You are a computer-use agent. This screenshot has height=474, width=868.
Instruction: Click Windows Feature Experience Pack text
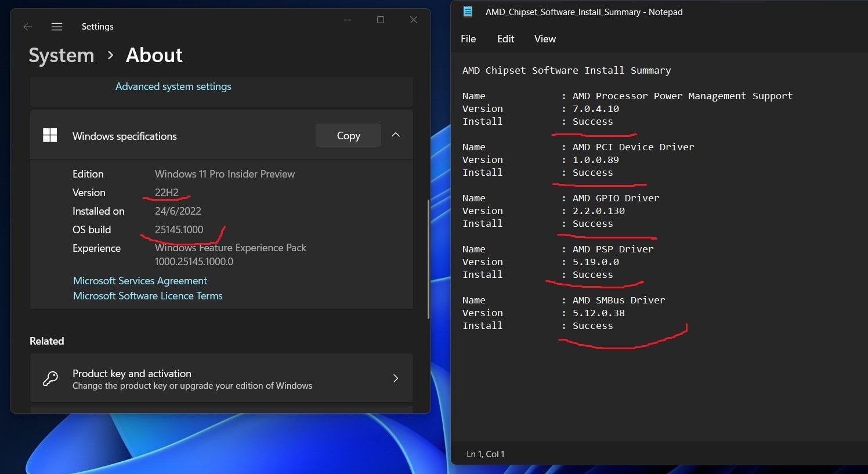pos(230,248)
